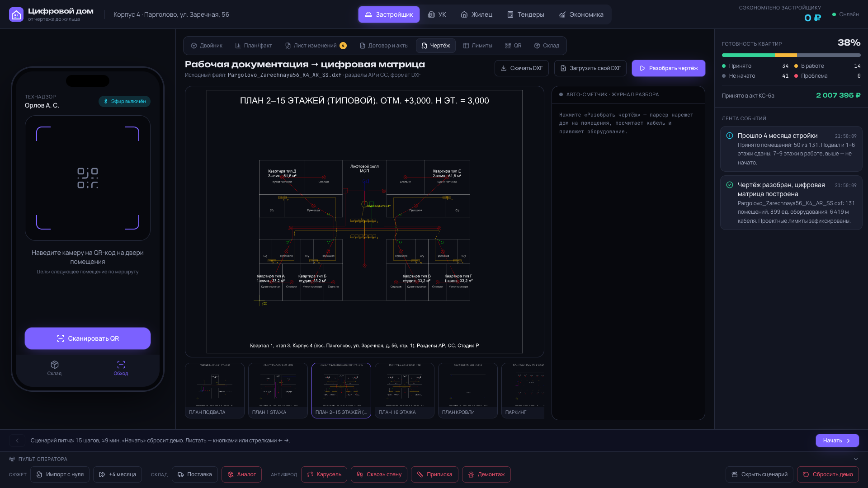
Task: Select the ПАРКИНГ thumbnail
Action: [x=523, y=390]
